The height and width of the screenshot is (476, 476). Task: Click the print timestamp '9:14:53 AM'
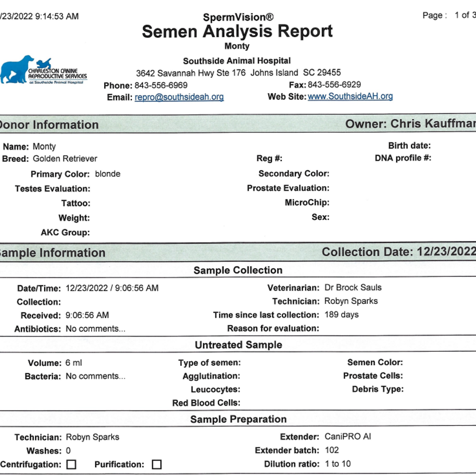[57, 16]
